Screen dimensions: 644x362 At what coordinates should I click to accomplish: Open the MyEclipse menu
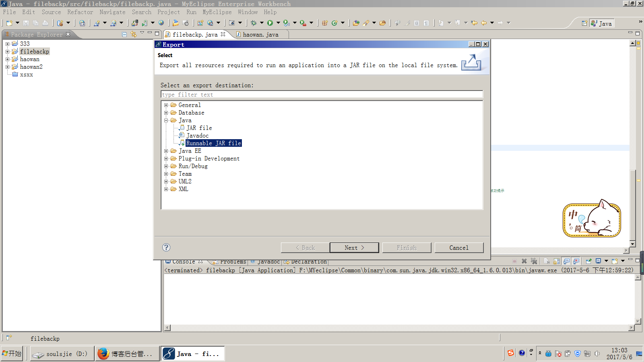click(217, 12)
